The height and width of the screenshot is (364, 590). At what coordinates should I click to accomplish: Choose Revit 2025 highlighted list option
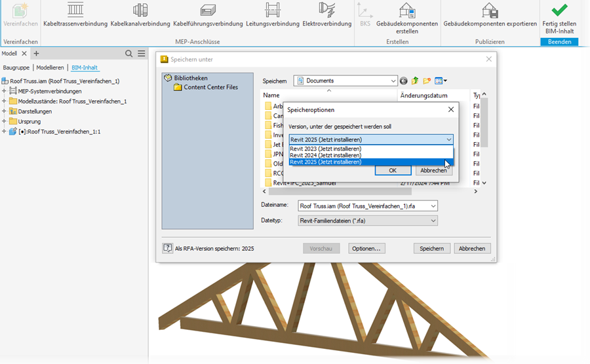pos(371,162)
